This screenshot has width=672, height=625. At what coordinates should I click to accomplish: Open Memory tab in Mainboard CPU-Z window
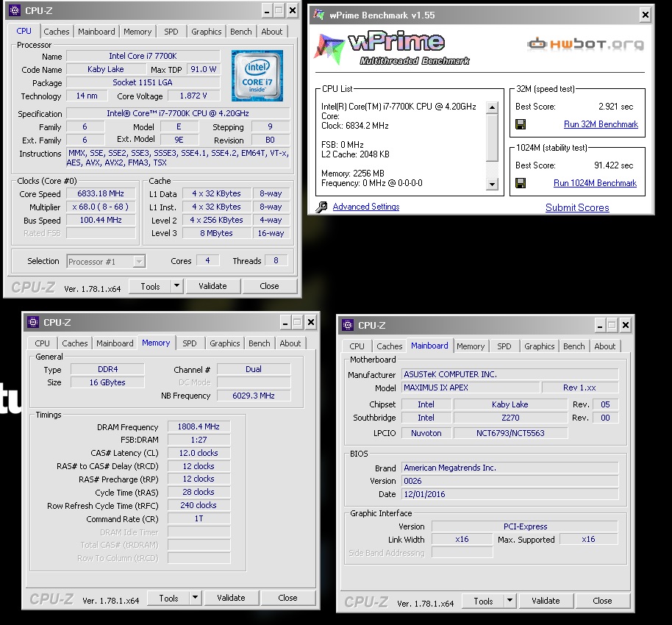click(471, 346)
